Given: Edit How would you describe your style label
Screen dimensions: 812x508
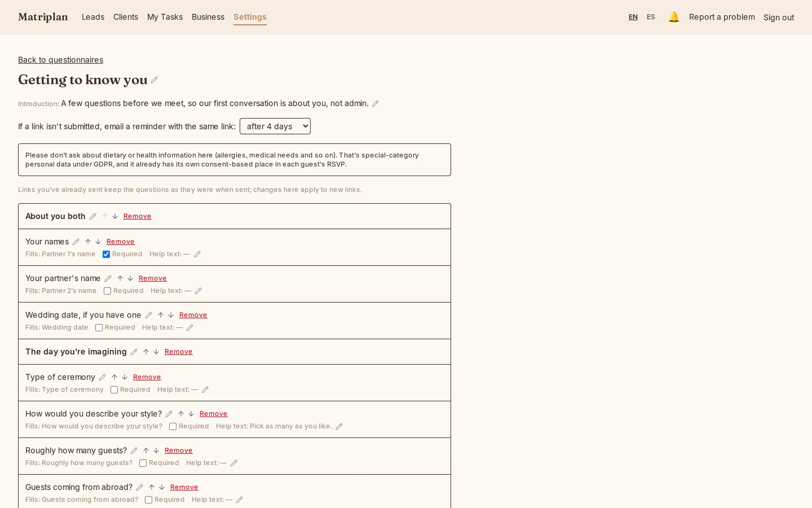Looking at the screenshot, I should point(169,414).
